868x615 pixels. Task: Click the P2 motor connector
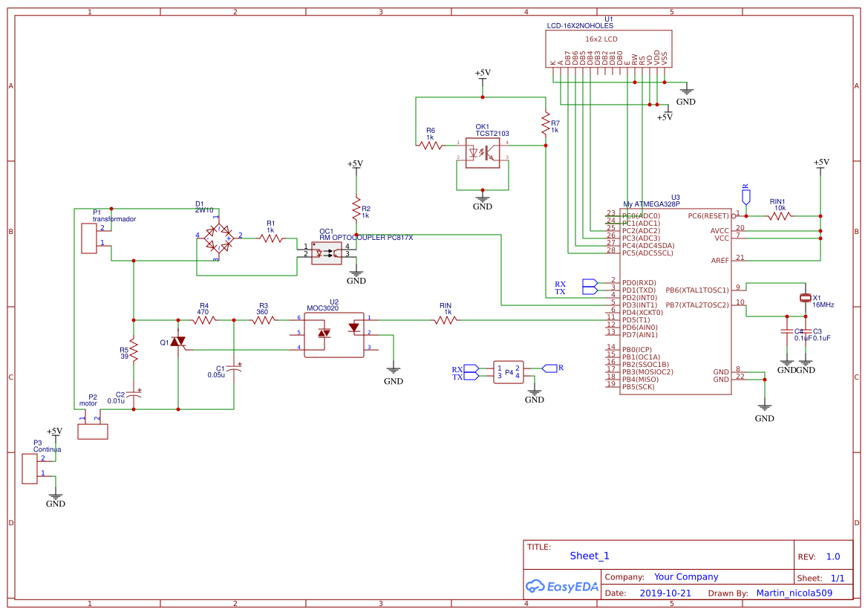93,432
